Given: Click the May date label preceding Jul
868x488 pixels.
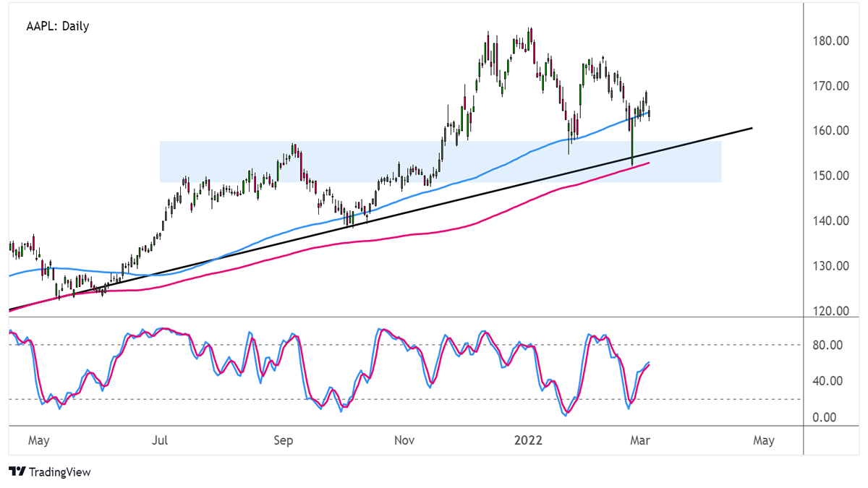Looking at the screenshot, I should [38, 440].
